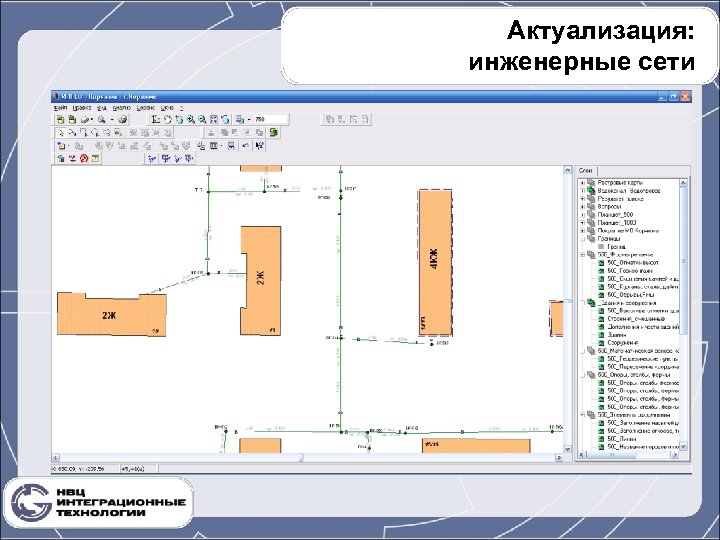Click the scale input field showing 750

pos(270,119)
